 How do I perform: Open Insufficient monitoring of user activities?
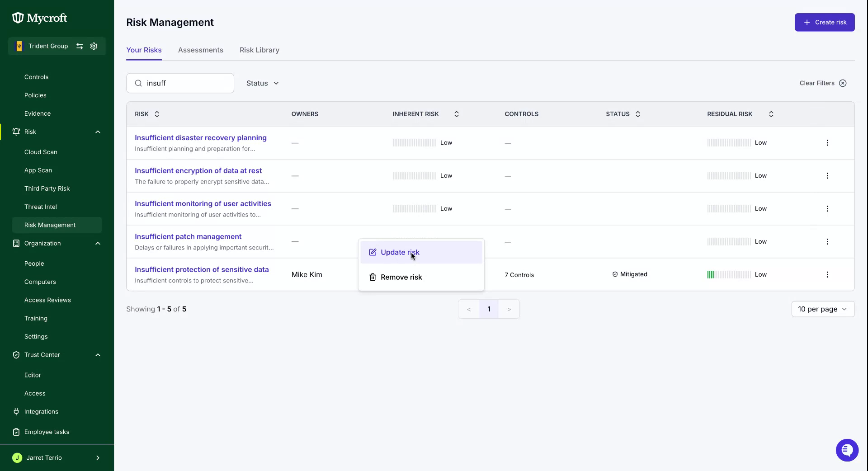203,204
